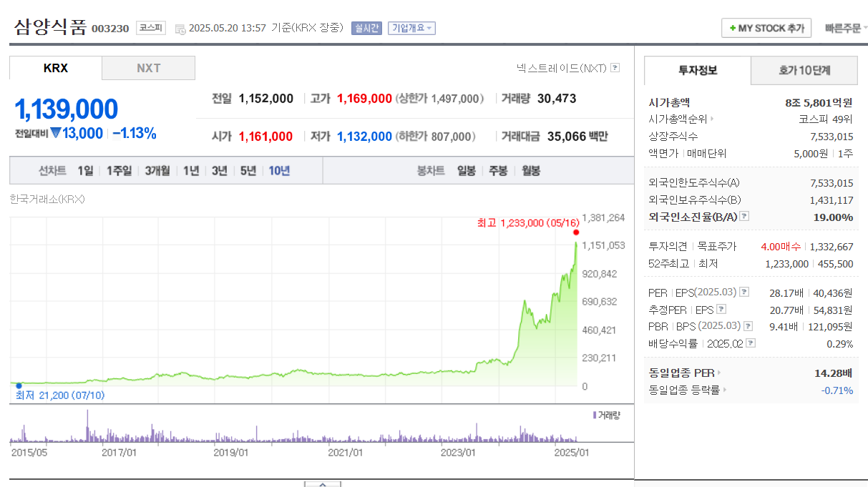Click the calendar icon beside the date
Image resolution: width=868 pixels, height=487 pixels.
click(x=180, y=29)
